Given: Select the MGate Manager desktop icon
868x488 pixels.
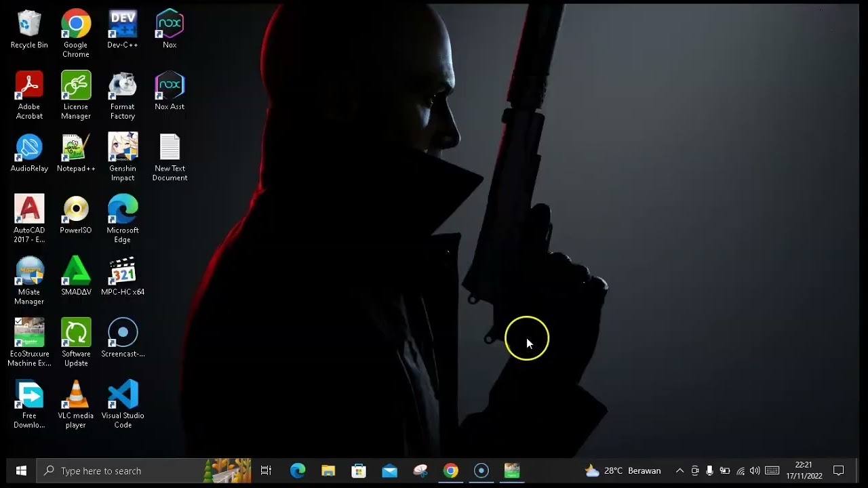Looking at the screenshot, I should (29, 281).
